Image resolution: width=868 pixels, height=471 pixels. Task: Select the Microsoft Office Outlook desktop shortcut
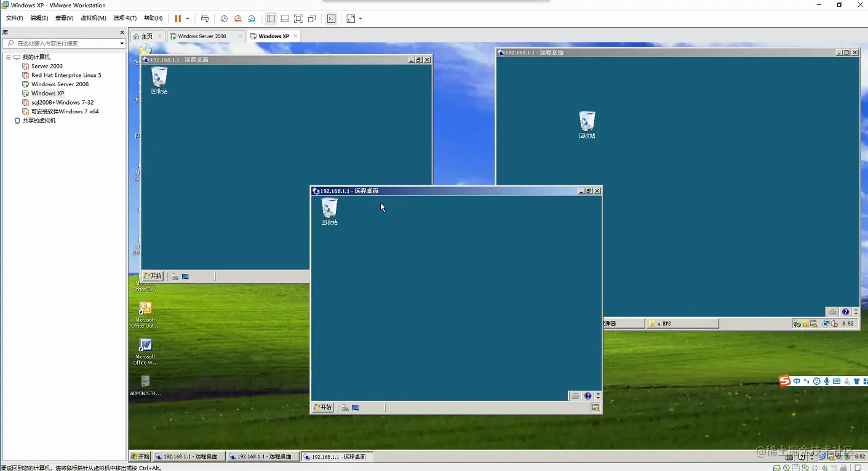click(145, 315)
